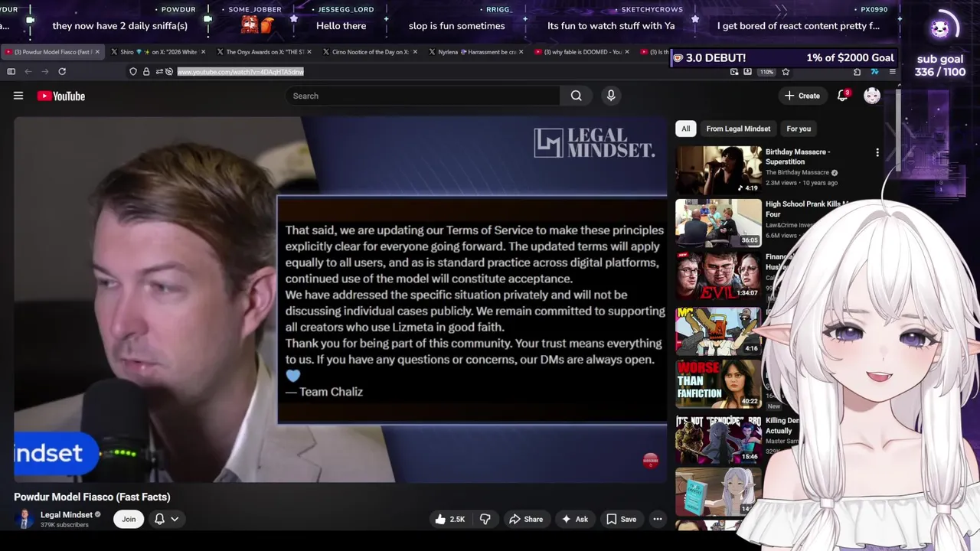Open the picture-in-picture icon in address bar
The height and width of the screenshot is (551, 980).
tap(734, 71)
